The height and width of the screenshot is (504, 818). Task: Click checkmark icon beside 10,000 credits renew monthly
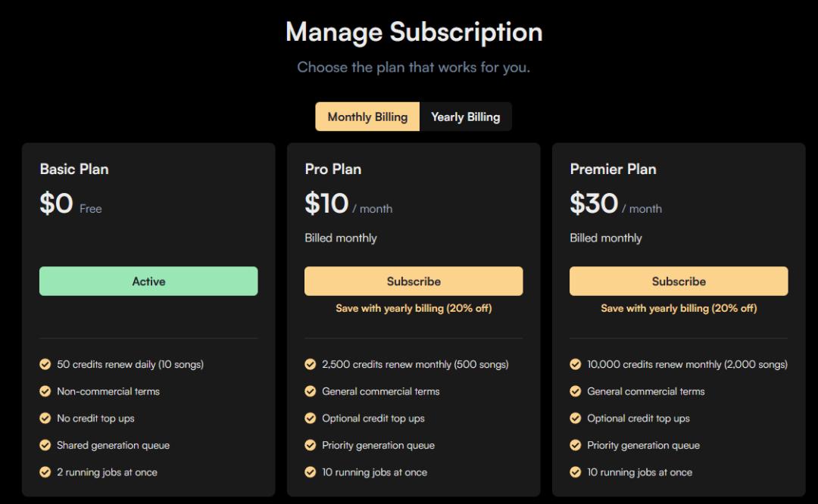[x=576, y=364]
